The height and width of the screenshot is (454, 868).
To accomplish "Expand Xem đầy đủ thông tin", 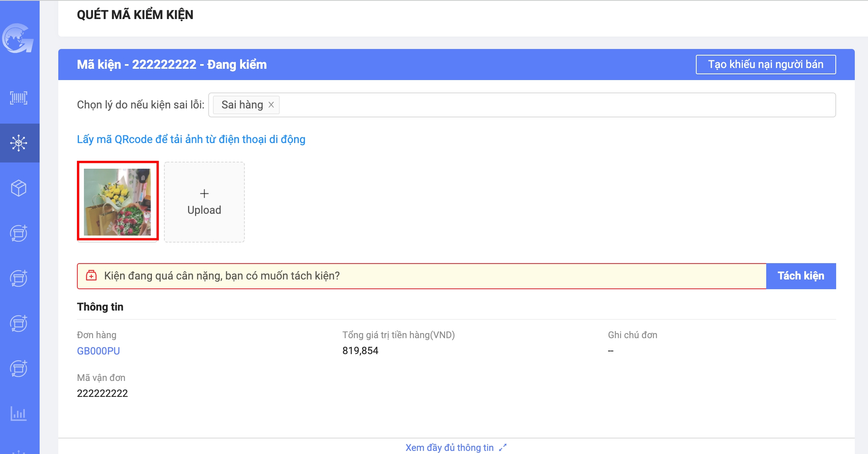I will coord(450,447).
